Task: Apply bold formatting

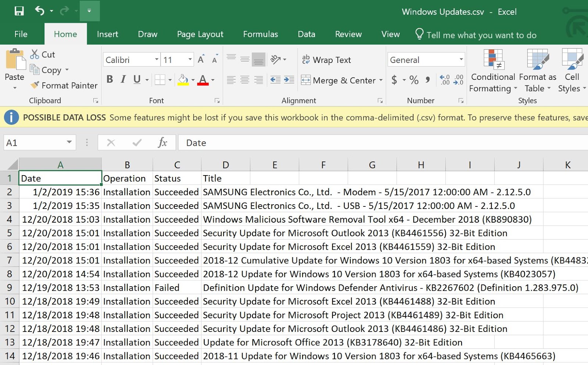Action: point(109,79)
